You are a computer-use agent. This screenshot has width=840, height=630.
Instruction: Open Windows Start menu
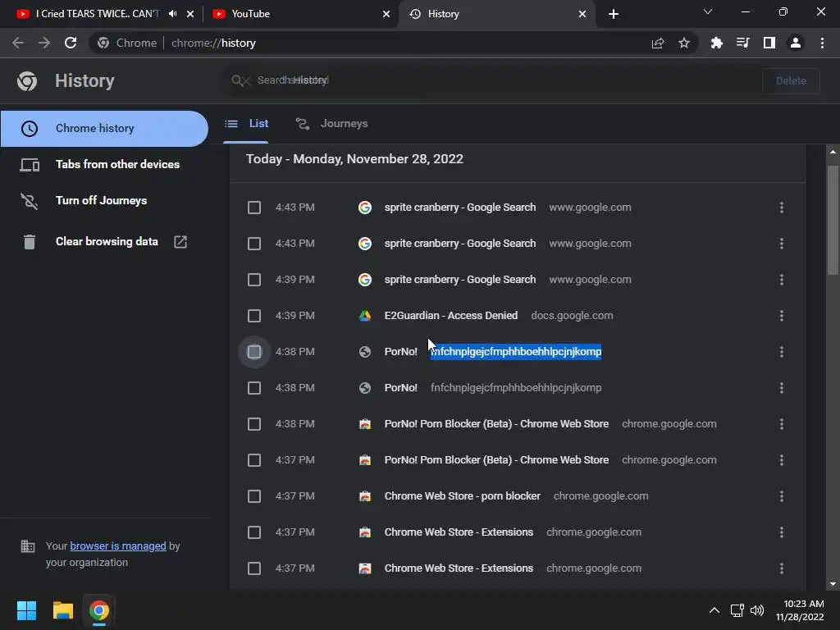(x=27, y=610)
